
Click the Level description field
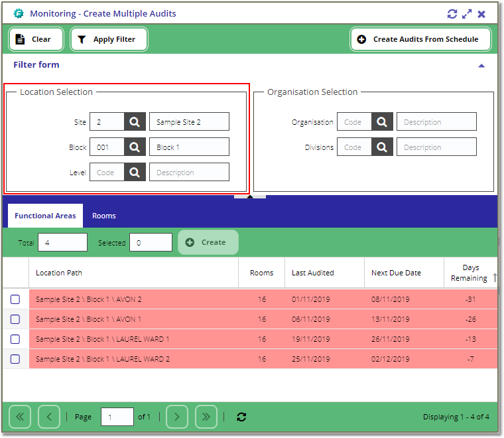pos(189,172)
